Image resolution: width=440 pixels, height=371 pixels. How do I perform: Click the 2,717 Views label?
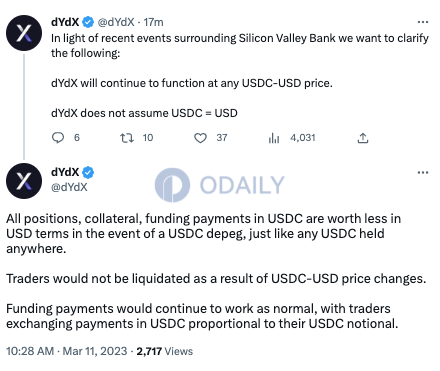165,351
